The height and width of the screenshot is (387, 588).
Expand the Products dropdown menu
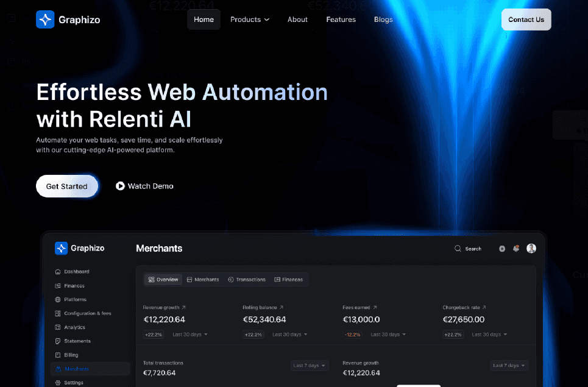point(250,20)
